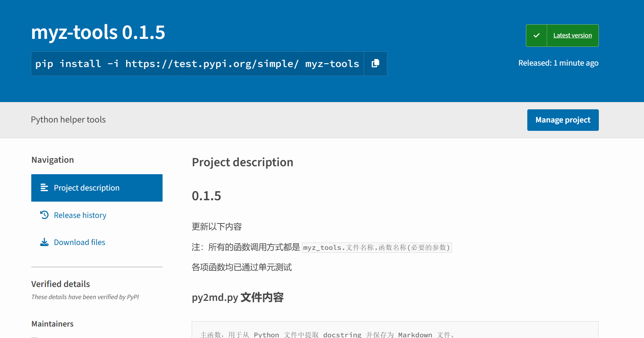Click the 0.1.5 version heading in description
The height and width of the screenshot is (338, 644).
206,196
